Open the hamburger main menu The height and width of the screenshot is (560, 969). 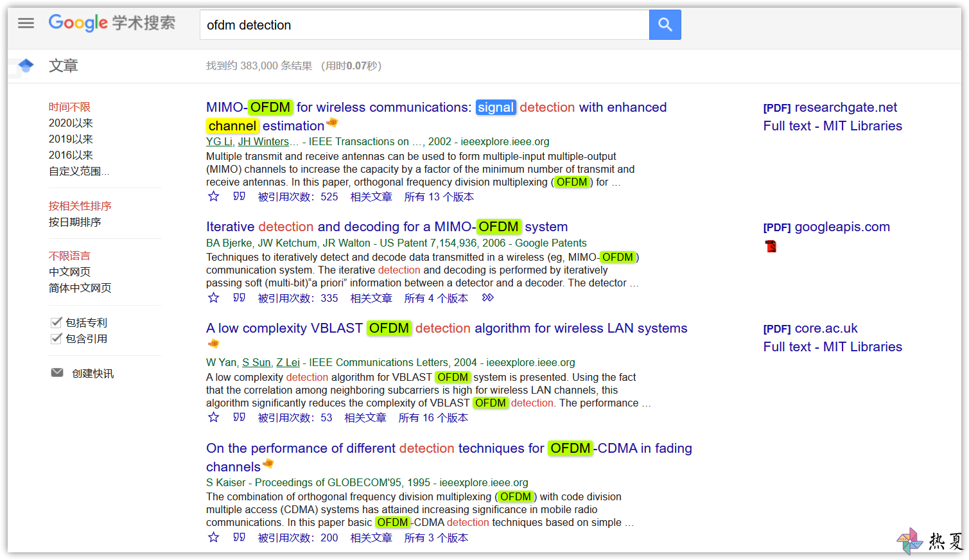point(26,23)
